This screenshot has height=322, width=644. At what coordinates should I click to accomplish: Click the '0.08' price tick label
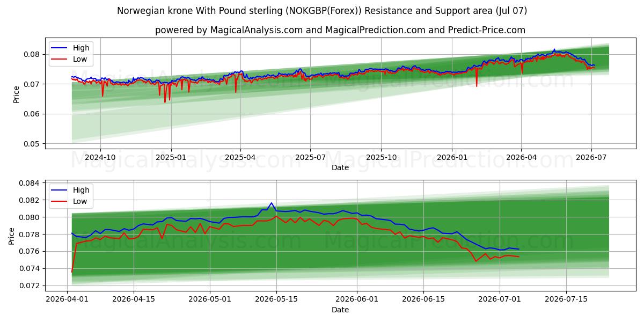[x=33, y=54]
